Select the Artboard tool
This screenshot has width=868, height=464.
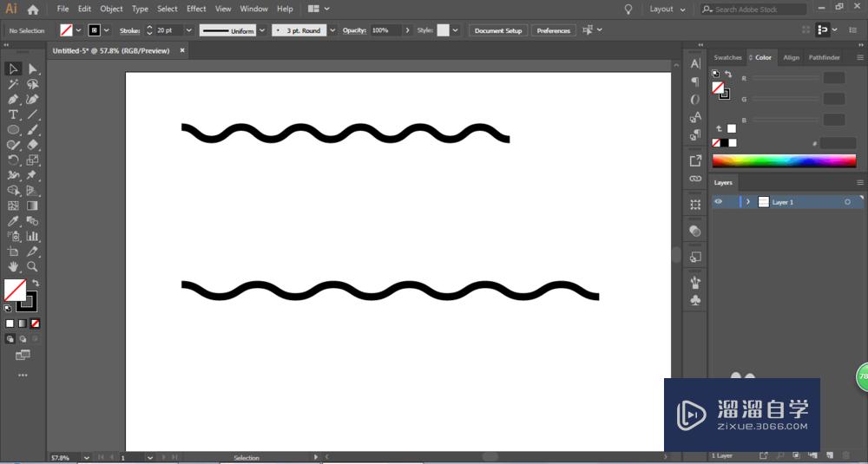pos(13,252)
